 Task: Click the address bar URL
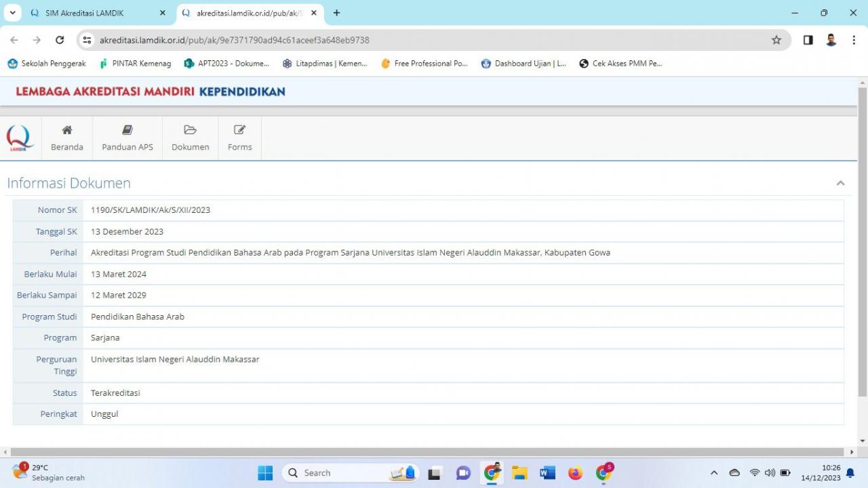[x=235, y=40]
